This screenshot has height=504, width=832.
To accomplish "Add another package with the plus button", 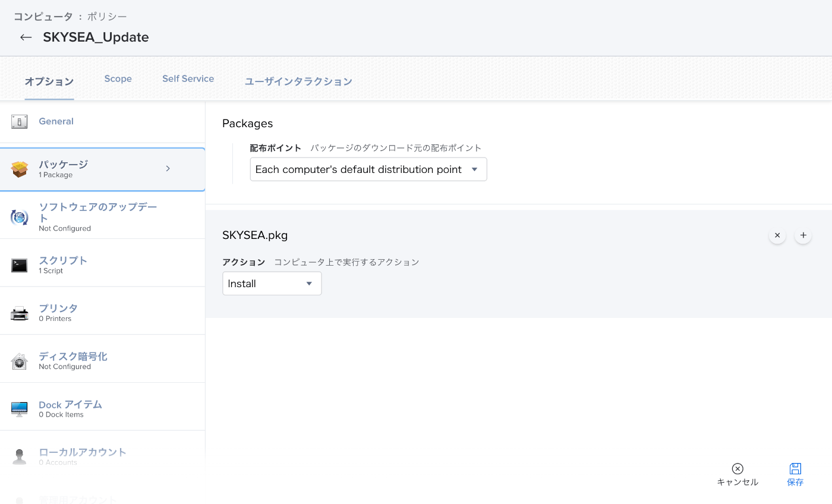I will pyautogui.click(x=803, y=235).
